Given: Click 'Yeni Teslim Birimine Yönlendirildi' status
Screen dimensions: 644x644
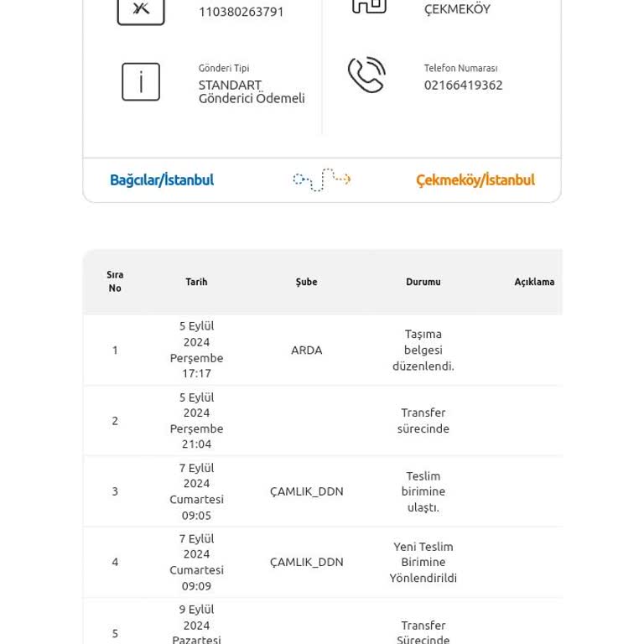Looking at the screenshot, I should coord(423,563).
